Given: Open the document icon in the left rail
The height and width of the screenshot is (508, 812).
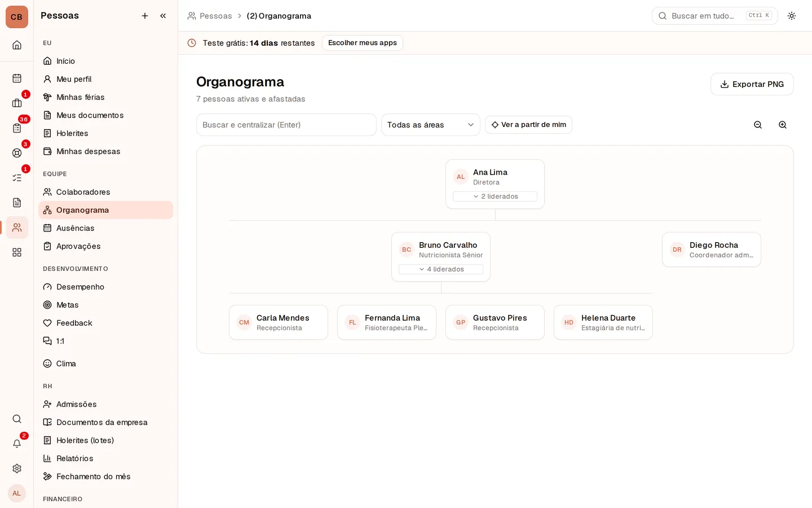Looking at the screenshot, I should pyautogui.click(x=17, y=203).
